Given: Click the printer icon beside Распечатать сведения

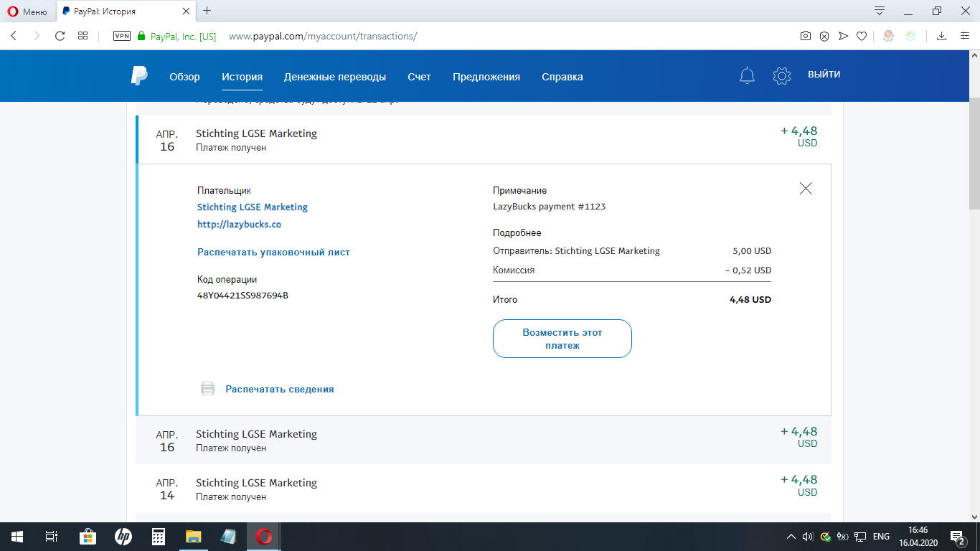Looking at the screenshot, I should tap(207, 389).
